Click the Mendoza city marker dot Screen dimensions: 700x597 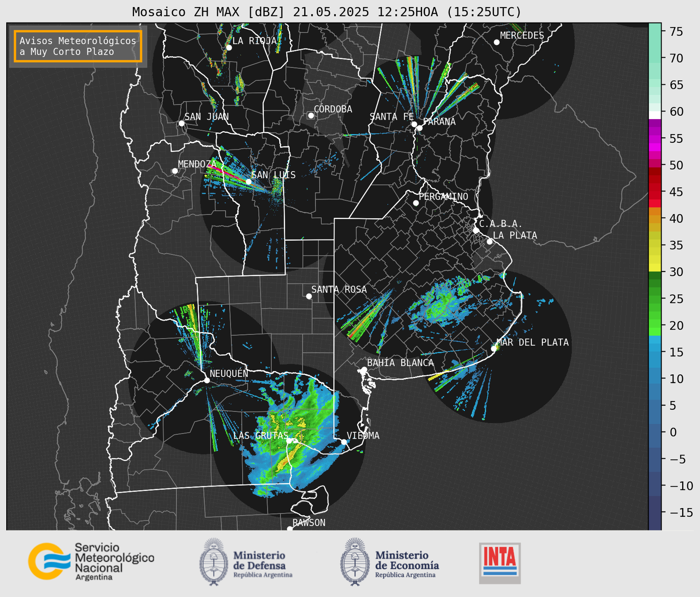pos(175,171)
